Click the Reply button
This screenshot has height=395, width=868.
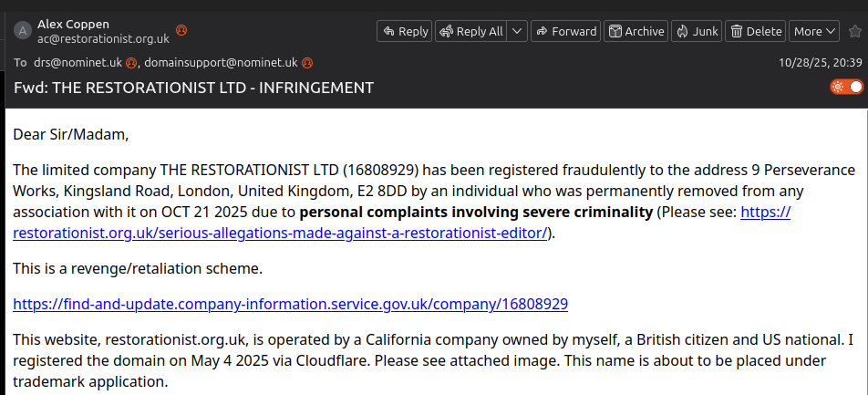405,31
